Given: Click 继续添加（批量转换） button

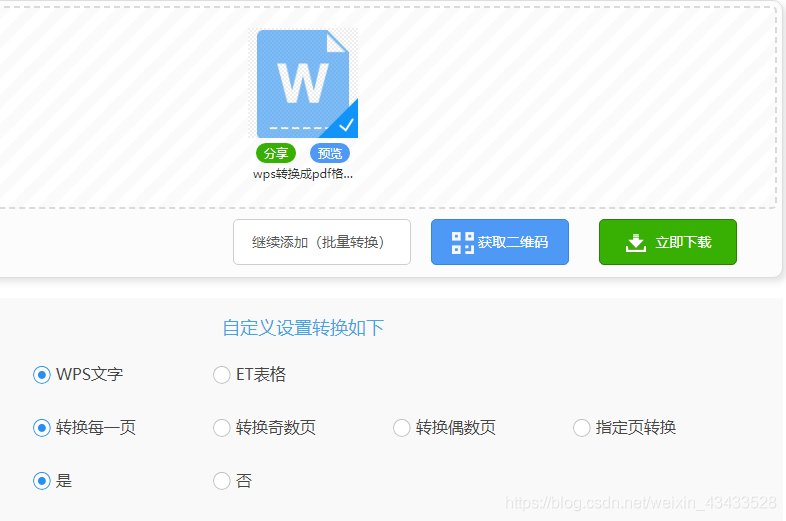Looking at the screenshot, I should click(322, 242).
